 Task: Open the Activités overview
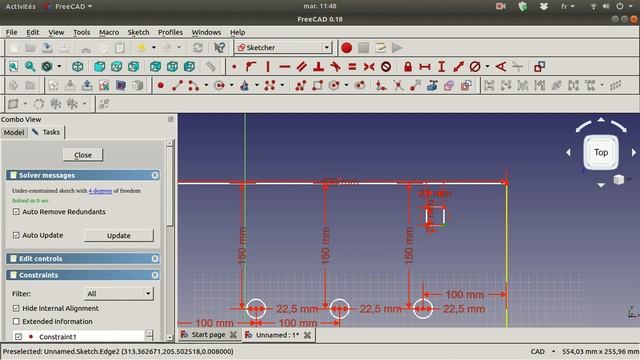(20, 7)
